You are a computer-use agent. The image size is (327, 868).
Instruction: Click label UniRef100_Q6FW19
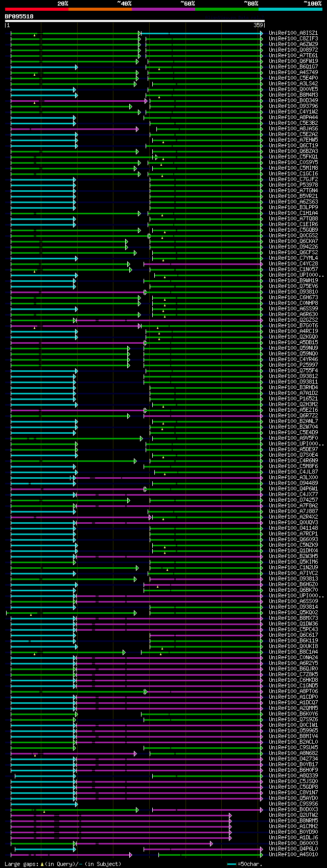(x=293, y=61)
